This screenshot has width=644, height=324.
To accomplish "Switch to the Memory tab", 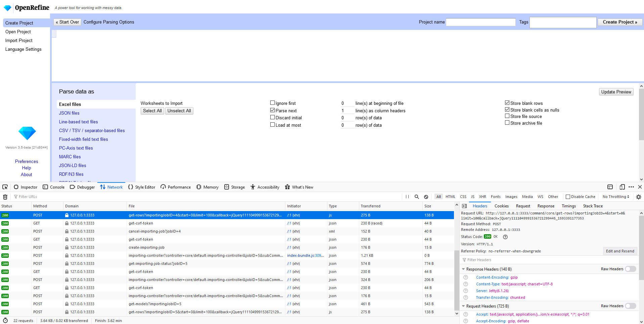I will click(x=207, y=187).
